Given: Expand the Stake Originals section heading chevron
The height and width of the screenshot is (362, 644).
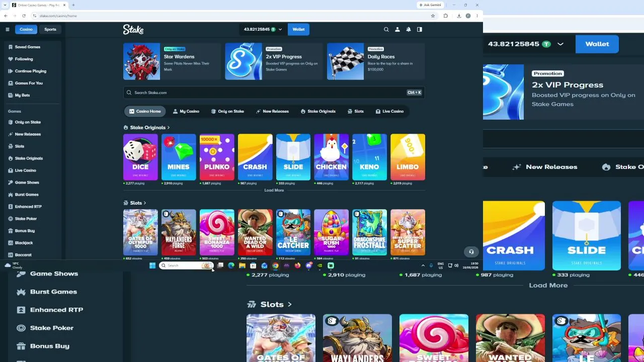Looking at the screenshot, I should point(168,128).
